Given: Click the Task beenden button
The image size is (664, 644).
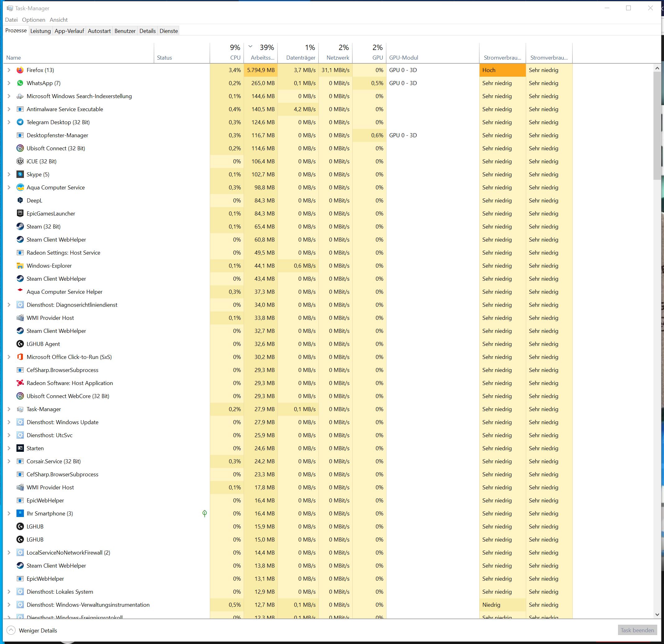Looking at the screenshot, I should (637, 630).
